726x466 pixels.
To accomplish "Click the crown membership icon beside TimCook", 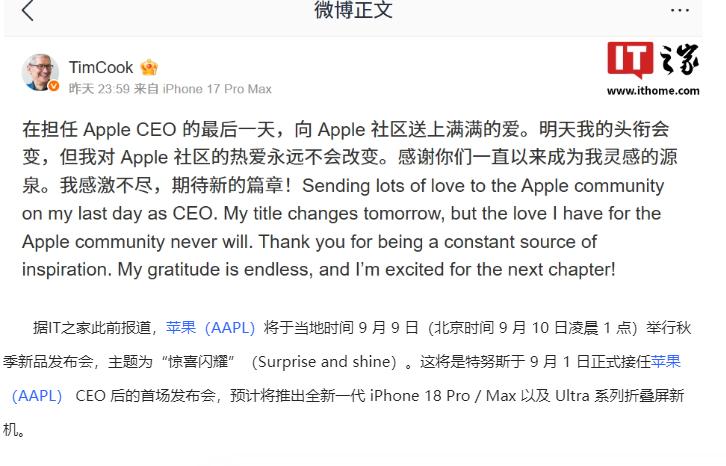I will point(149,68).
